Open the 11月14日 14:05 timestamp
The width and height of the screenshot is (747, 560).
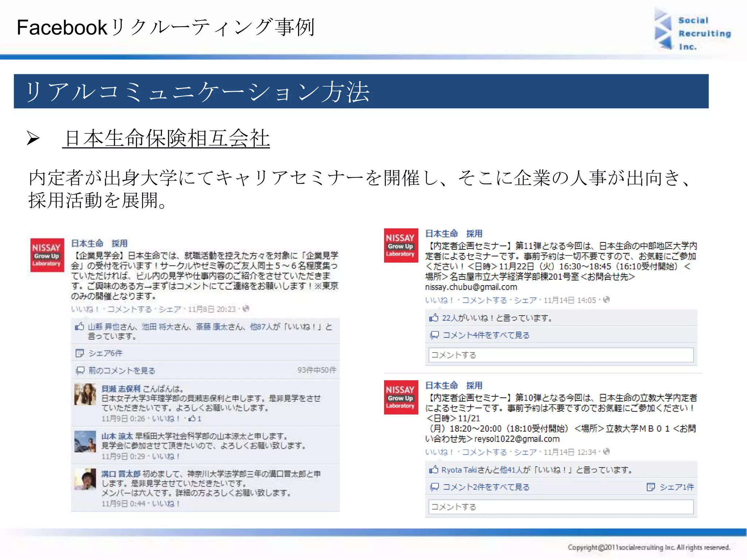pyautogui.click(x=570, y=300)
